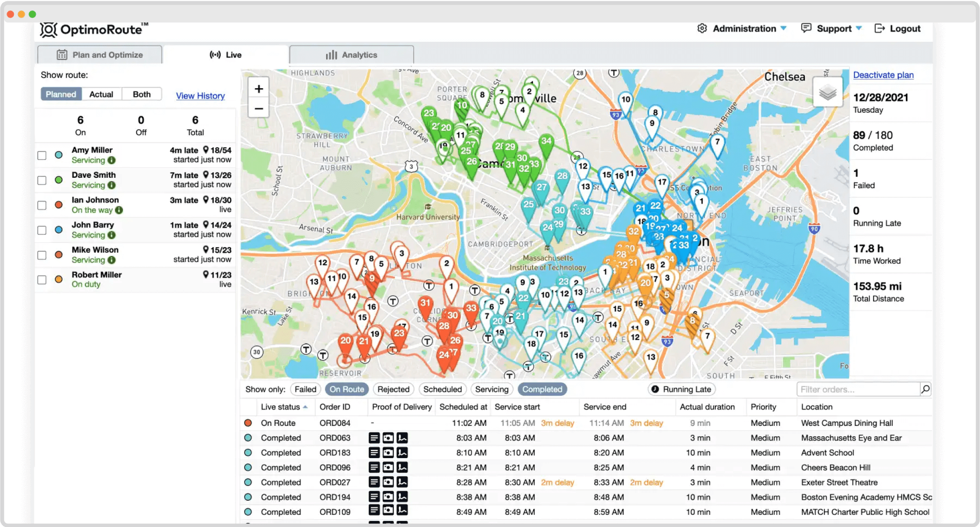Screen dimensions: 980x527
Task: Open ORD194 delivery notes icon
Action: click(374, 497)
